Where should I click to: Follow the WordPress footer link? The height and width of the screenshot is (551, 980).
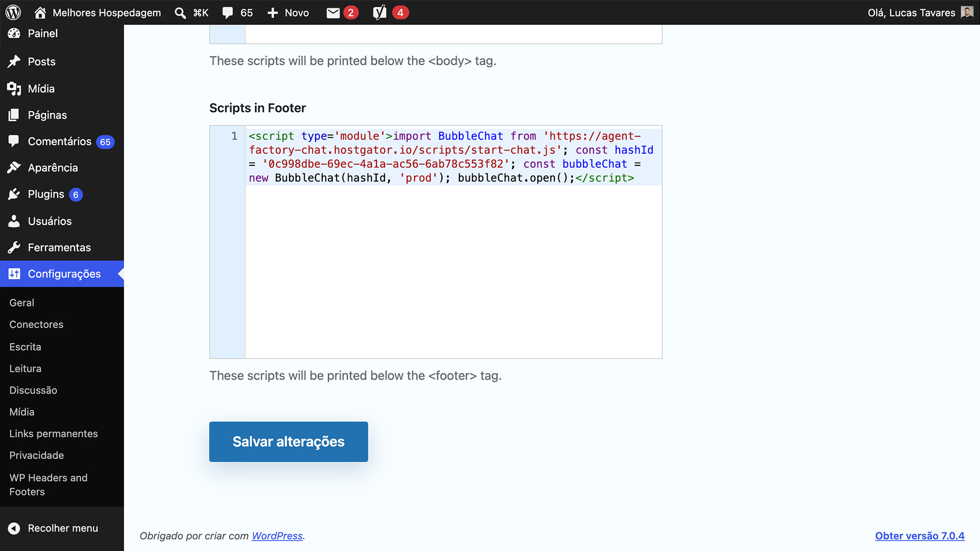277,536
